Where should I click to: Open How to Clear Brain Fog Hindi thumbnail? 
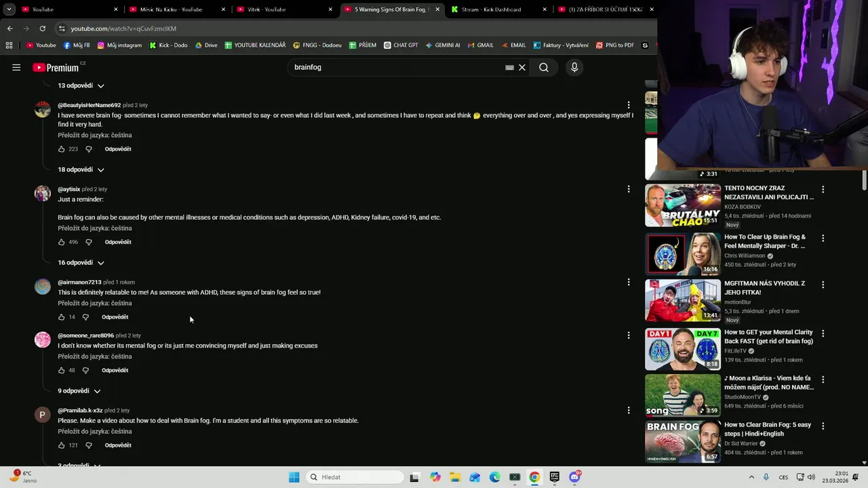click(x=683, y=442)
